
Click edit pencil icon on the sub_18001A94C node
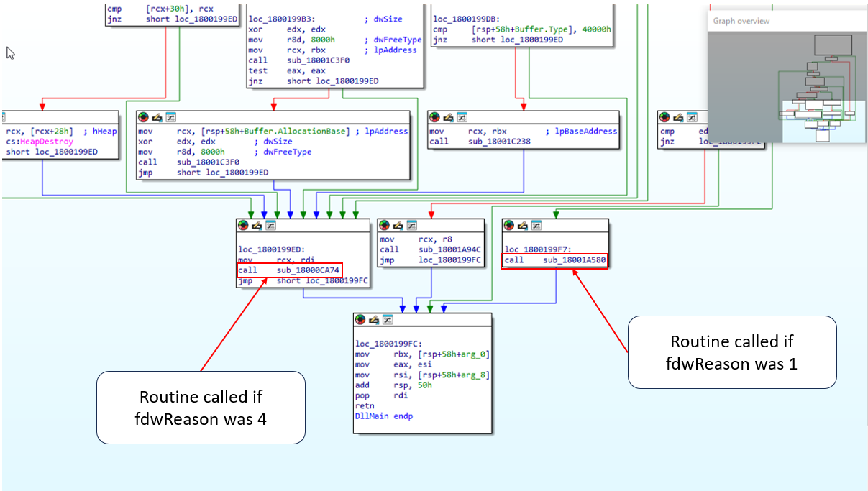[398, 225]
